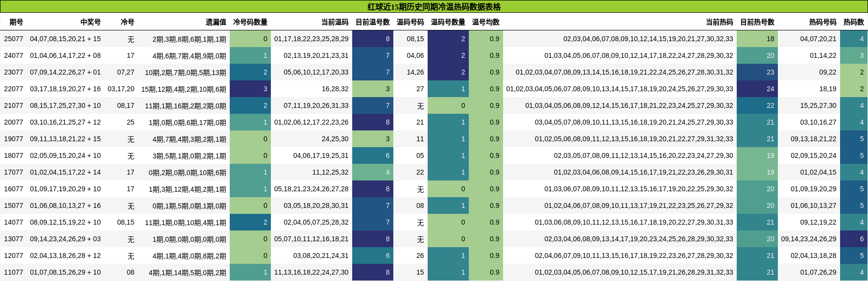This screenshot has height=281, width=868.
Task: Click warm codes cell 24,25,30
Action: [x=335, y=139]
